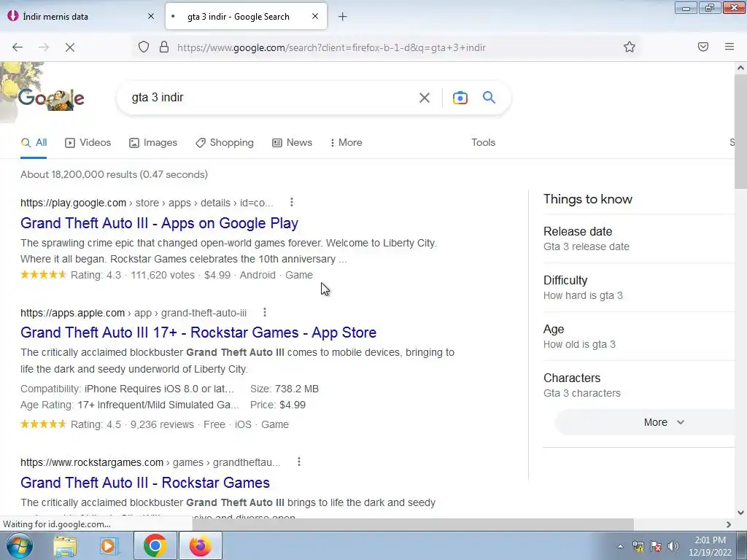
Task: Expand the More search categories menu
Action: [347, 143]
